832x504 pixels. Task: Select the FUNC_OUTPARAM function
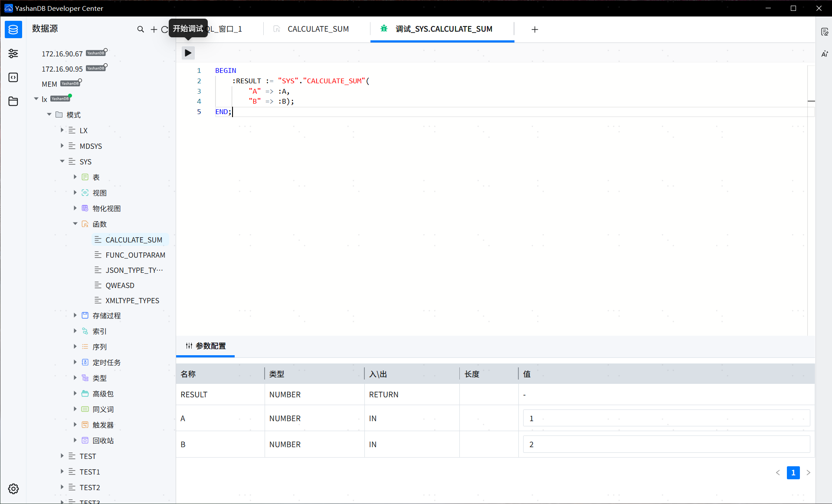[135, 255]
